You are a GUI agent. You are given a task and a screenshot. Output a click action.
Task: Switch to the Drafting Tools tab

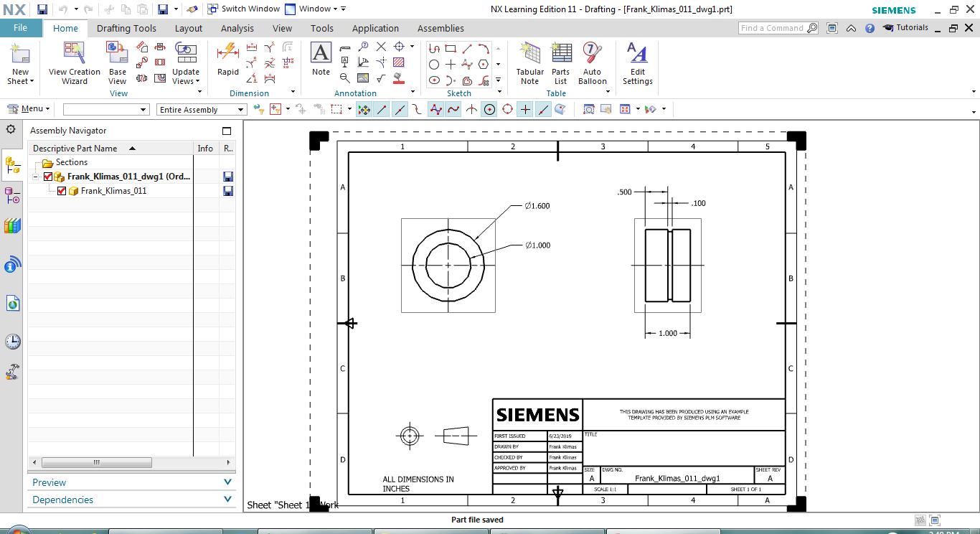(126, 28)
